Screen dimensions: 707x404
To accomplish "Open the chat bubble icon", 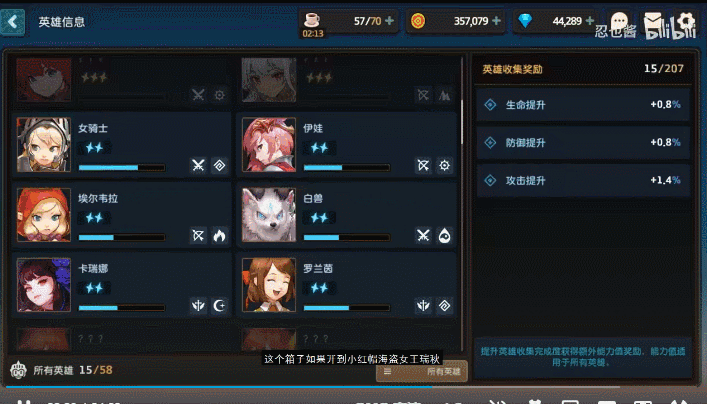I will click(619, 22).
